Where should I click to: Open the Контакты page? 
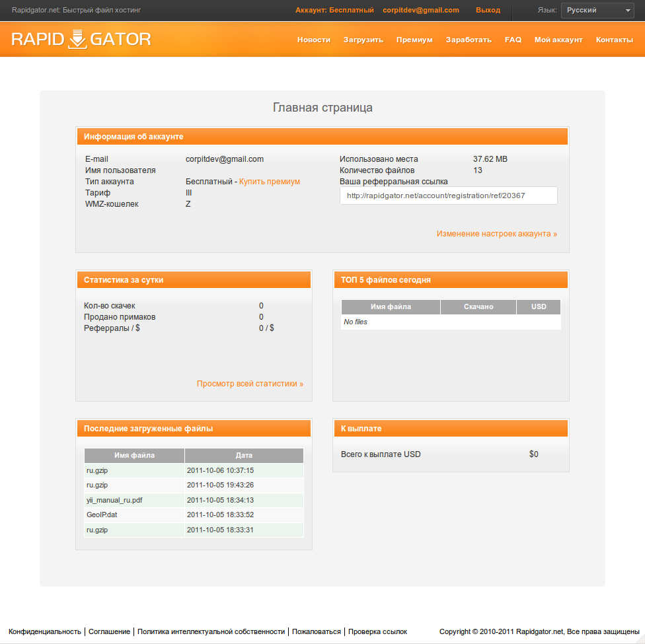[614, 40]
